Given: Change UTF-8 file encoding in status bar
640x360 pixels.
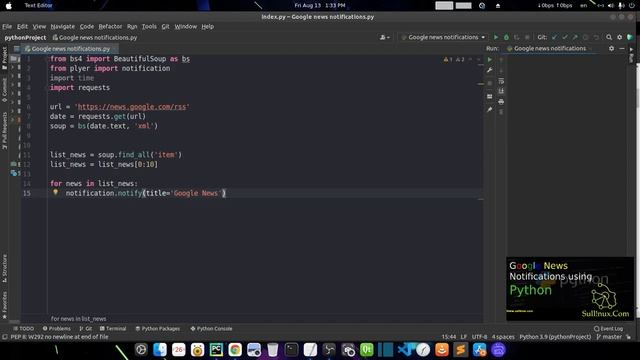Looking at the screenshot, I should (x=480, y=337).
